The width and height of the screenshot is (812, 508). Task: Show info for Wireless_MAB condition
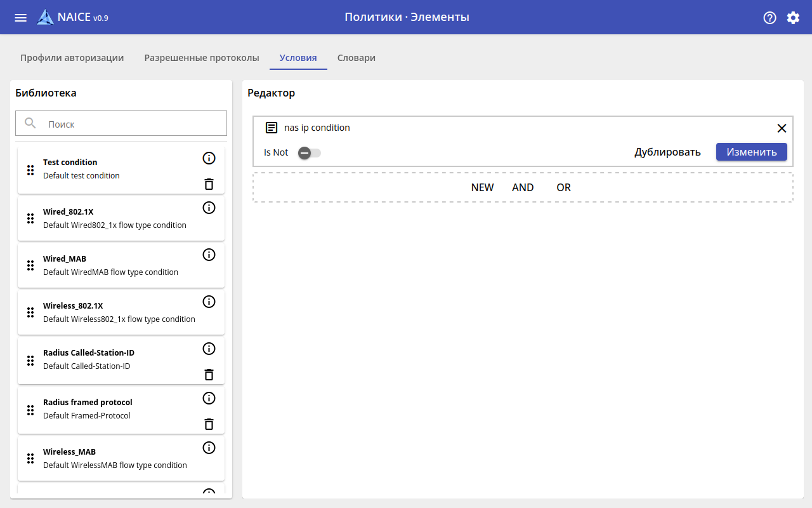click(x=209, y=448)
